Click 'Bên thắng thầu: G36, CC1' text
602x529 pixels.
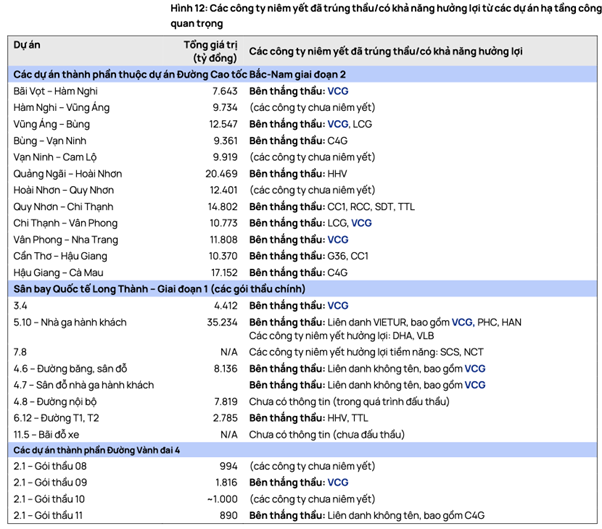(309, 256)
